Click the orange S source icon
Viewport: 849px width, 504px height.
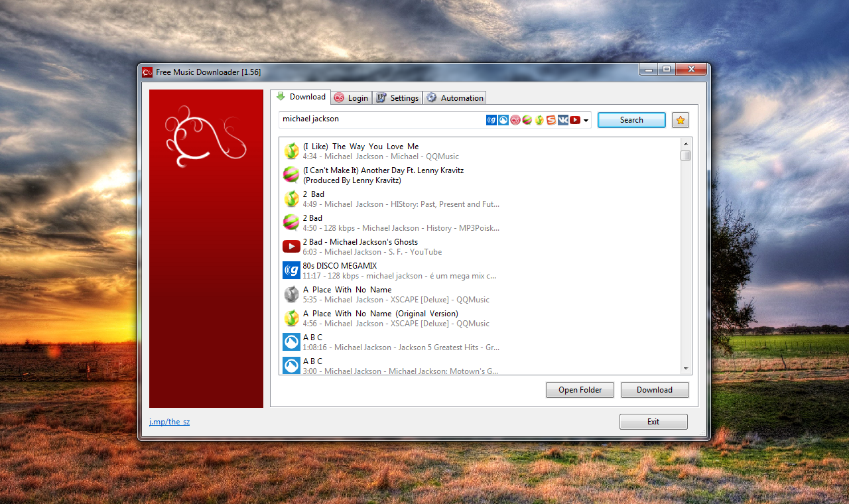pos(551,120)
